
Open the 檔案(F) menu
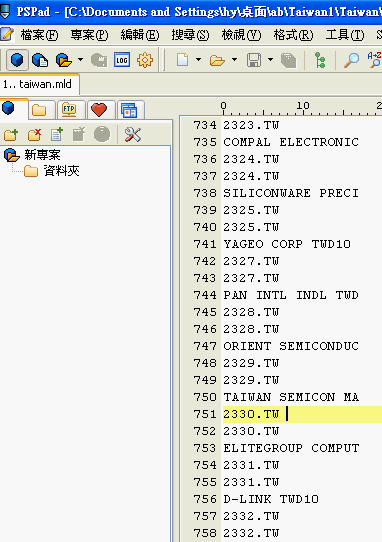click(x=39, y=35)
